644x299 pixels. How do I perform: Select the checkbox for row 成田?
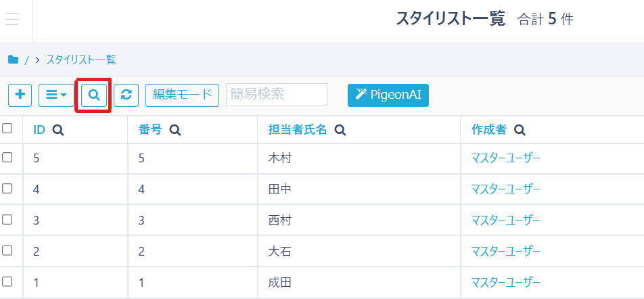pyautogui.click(x=7, y=281)
